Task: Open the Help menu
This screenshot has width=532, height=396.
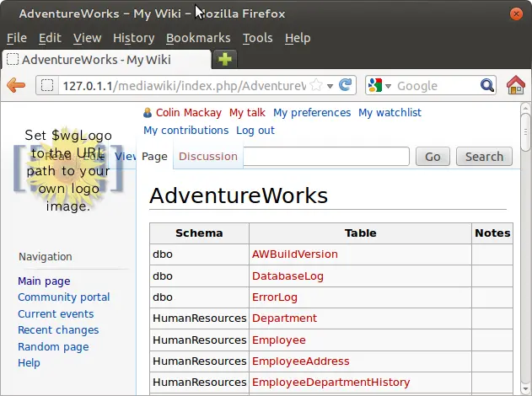Action: [298, 38]
